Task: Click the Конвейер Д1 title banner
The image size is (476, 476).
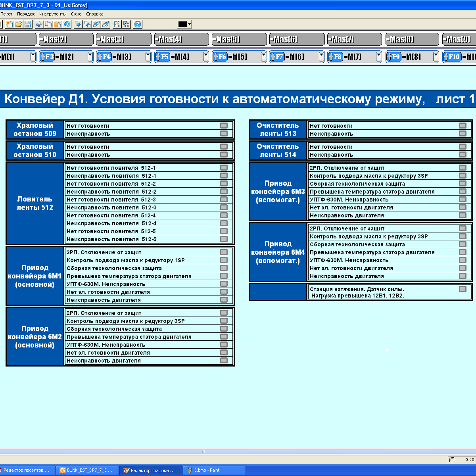Action: click(x=238, y=99)
